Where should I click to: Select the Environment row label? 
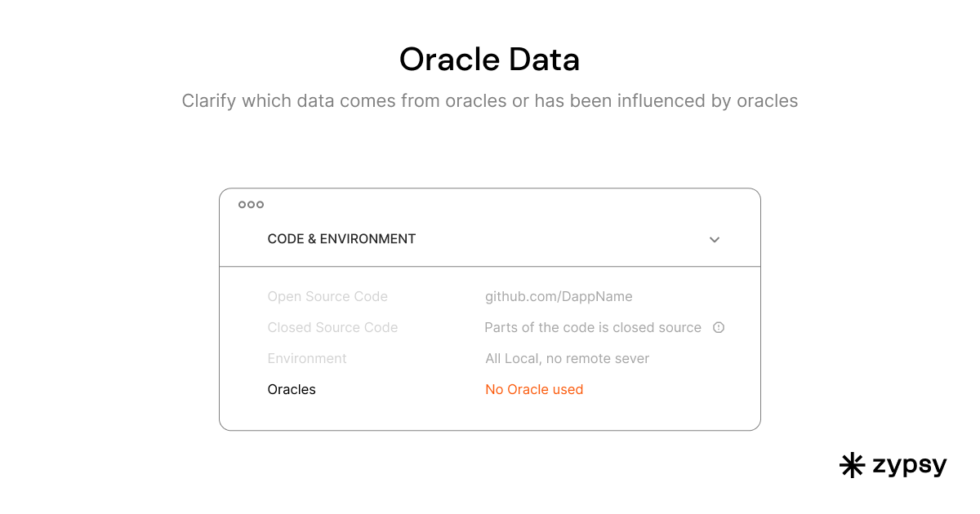(x=307, y=358)
